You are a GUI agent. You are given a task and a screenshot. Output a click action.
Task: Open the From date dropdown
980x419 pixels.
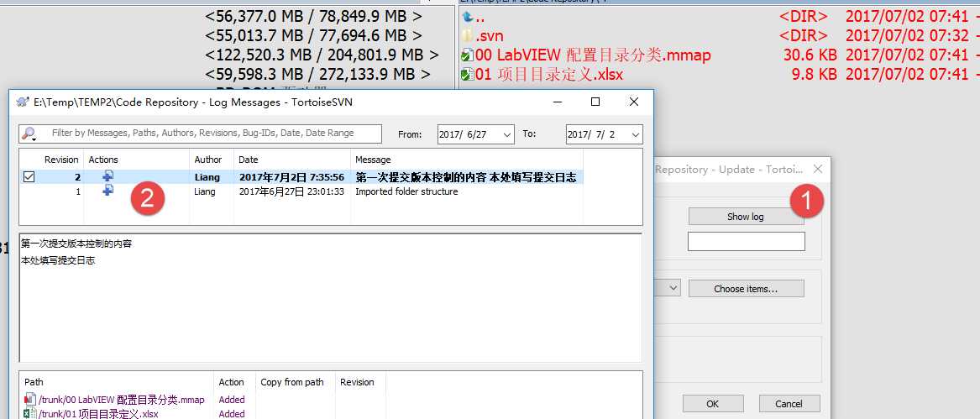tap(507, 134)
